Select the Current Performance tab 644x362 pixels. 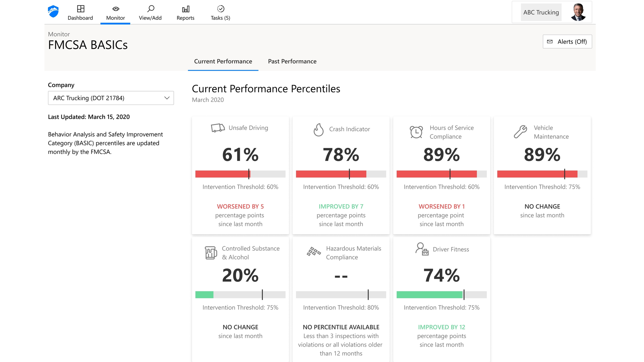pos(223,61)
